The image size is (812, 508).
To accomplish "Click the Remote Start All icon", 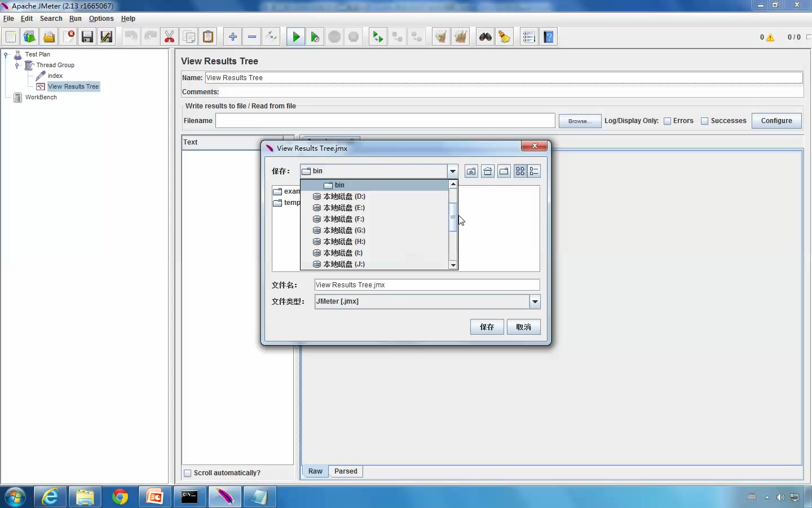I will (377, 37).
